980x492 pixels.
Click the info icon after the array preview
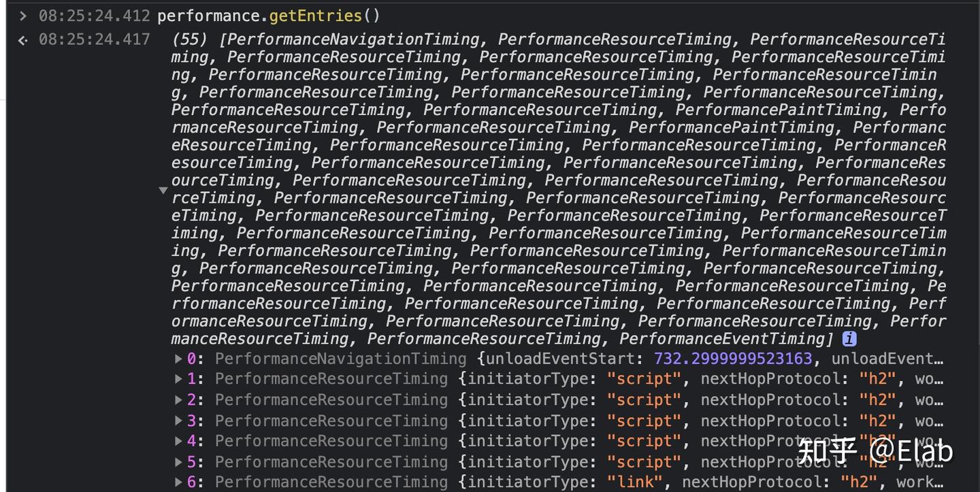[849, 339]
